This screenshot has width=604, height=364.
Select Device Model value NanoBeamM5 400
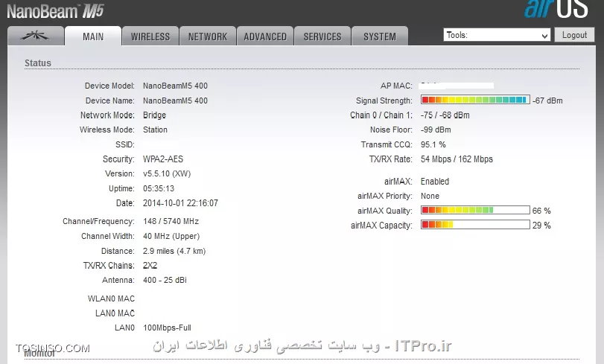pos(175,86)
